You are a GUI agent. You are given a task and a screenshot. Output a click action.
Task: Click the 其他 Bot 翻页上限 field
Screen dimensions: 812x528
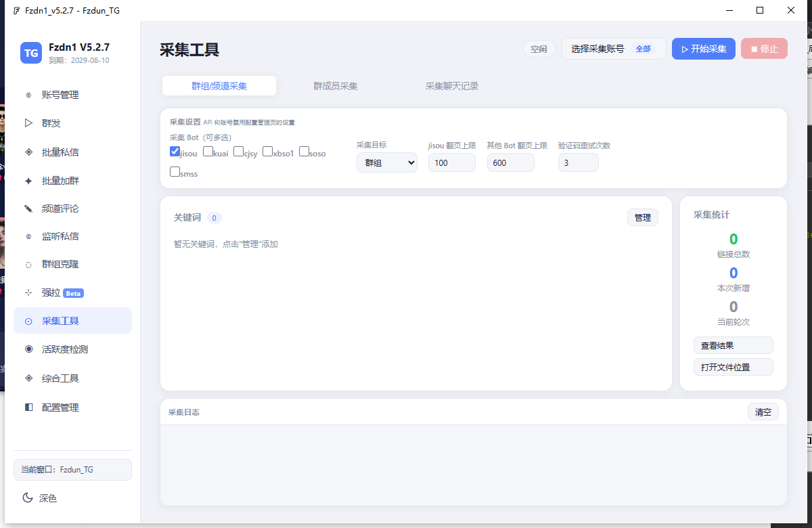click(511, 162)
